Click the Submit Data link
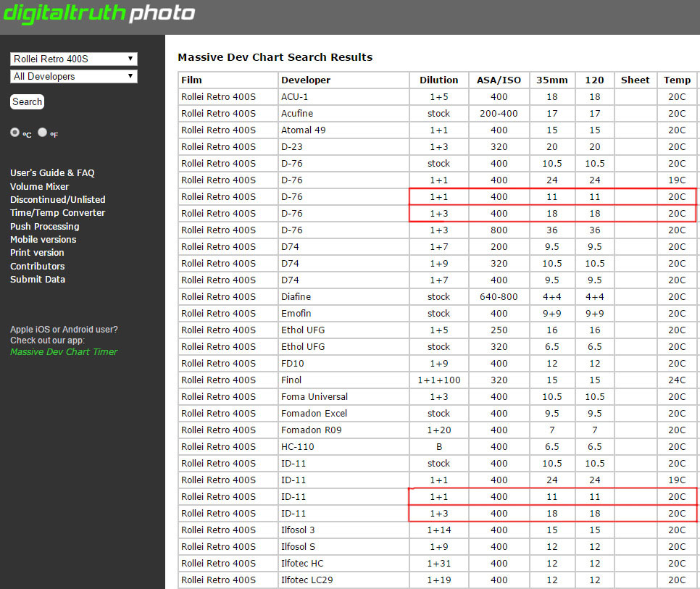The height and width of the screenshot is (589, 700). coord(38,280)
